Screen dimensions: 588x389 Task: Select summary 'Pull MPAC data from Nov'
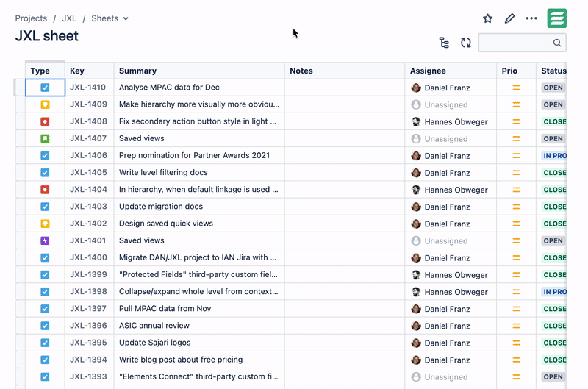165,309
